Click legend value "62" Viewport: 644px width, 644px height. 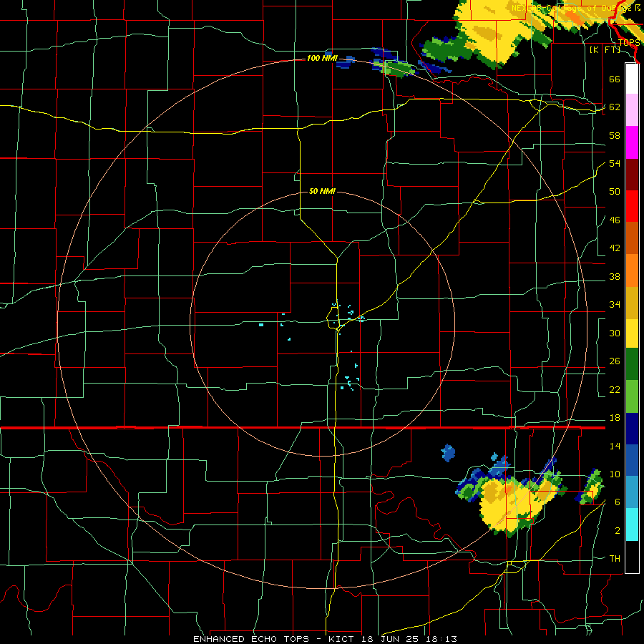pos(615,107)
